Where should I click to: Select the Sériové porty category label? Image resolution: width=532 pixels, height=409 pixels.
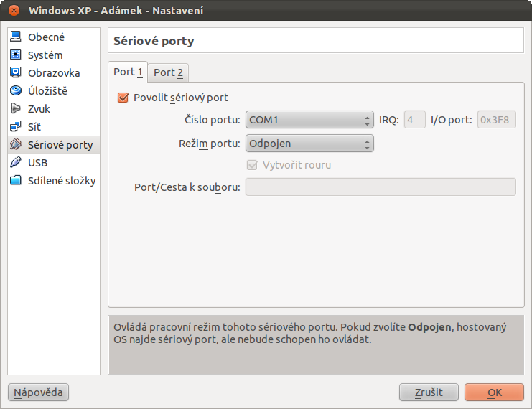coord(60,145)
